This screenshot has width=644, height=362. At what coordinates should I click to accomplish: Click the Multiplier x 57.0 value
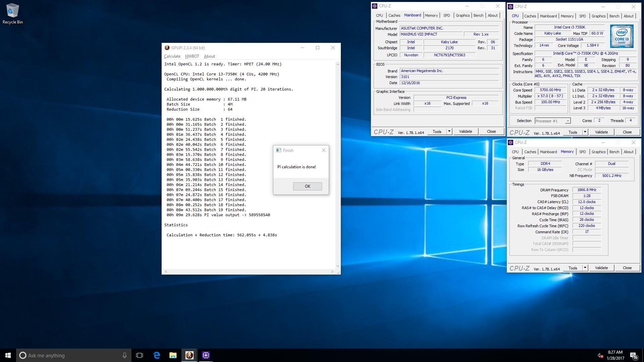[x=550, y=96]
